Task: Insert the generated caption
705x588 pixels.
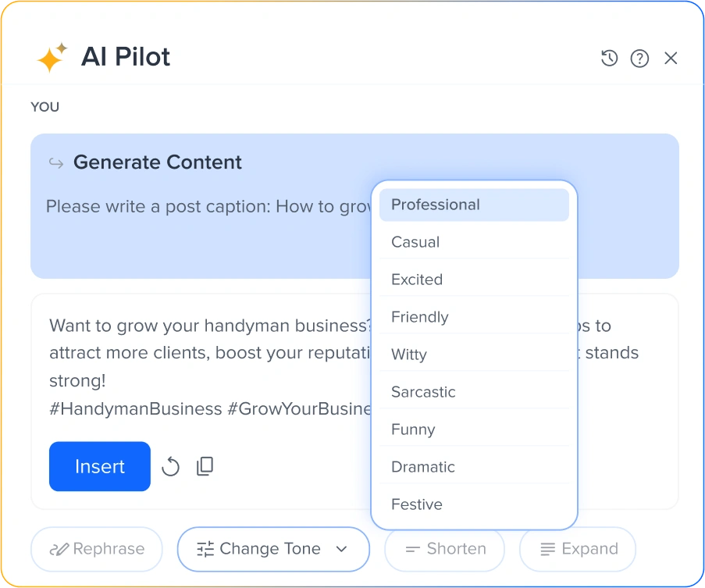Action: (100, 466)
